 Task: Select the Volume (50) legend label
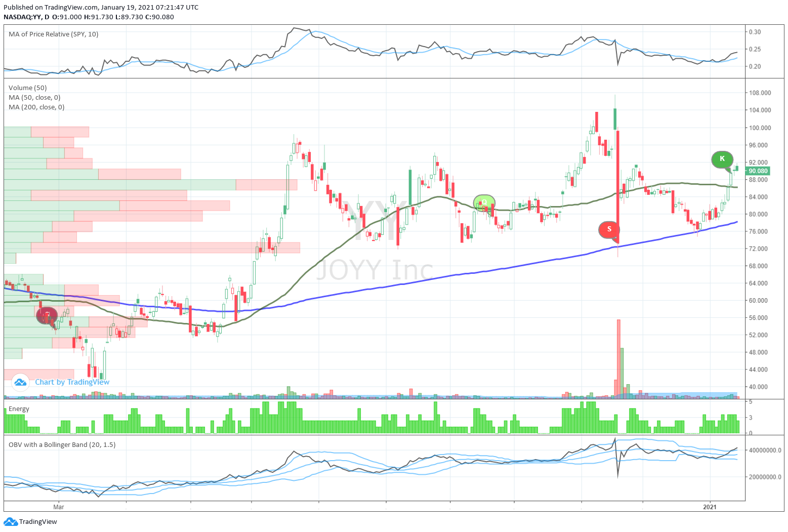(x=28, y=88)
